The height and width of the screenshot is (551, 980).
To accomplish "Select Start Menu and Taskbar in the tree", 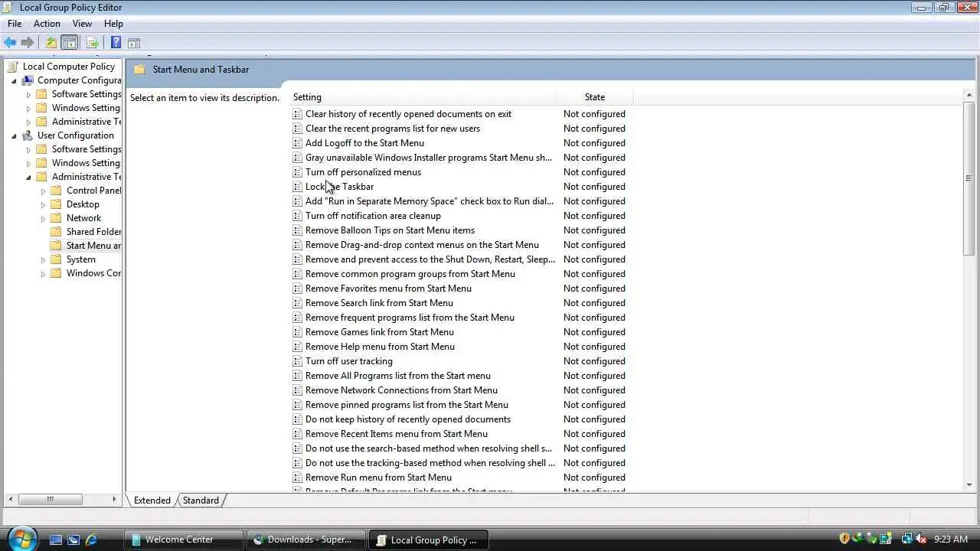I will [93, 246].
